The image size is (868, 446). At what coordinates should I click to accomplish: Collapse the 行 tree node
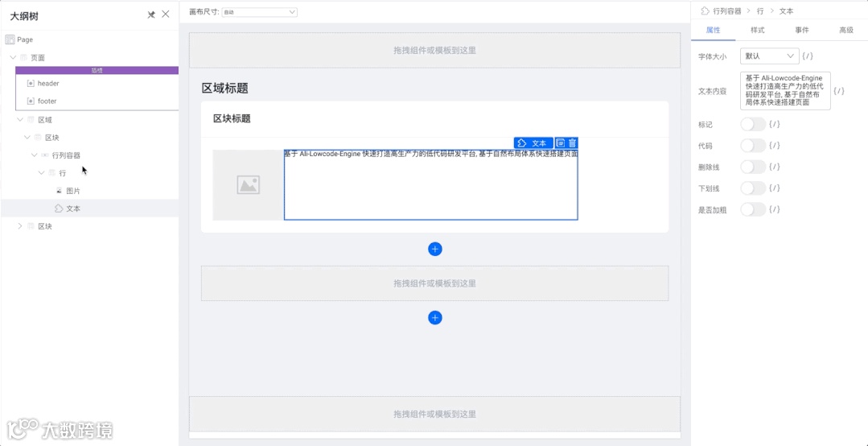42,173
